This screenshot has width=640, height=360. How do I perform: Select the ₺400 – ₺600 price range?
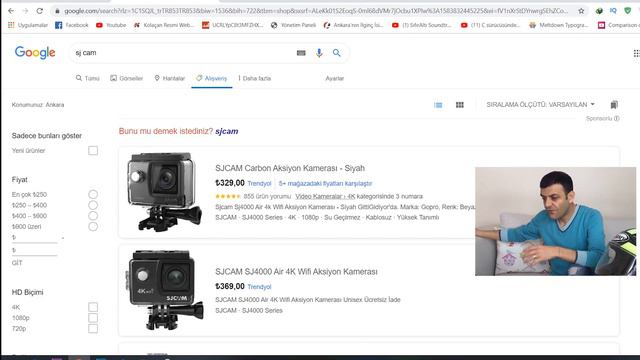pyautogui.click(x=93, y=216)
